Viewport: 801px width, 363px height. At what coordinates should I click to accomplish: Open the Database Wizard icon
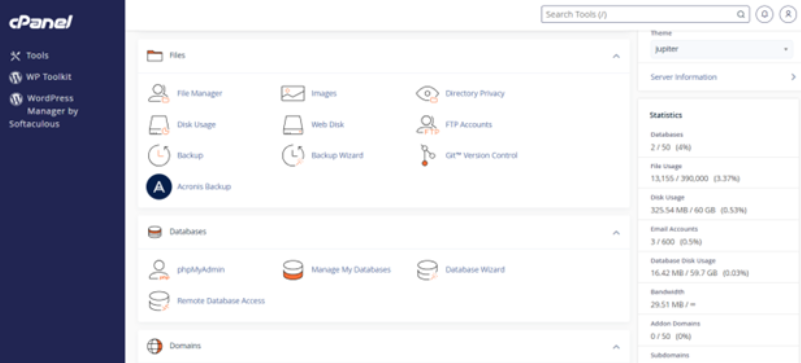[x=427, y=270]
